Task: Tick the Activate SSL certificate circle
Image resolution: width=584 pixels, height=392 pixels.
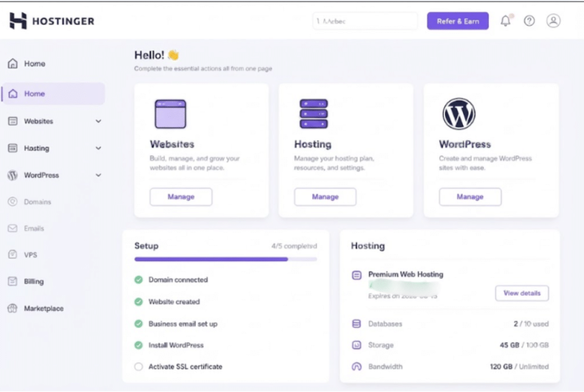Action: point(139,367)
